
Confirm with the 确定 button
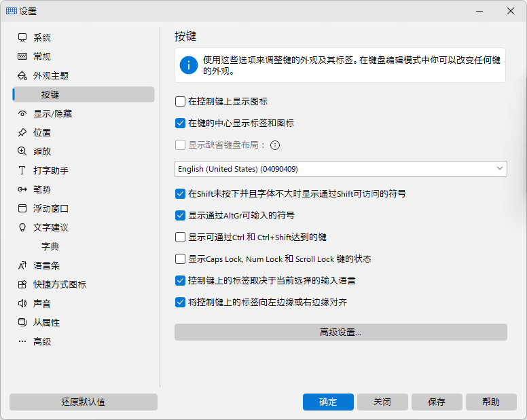(x=328, y=402)
